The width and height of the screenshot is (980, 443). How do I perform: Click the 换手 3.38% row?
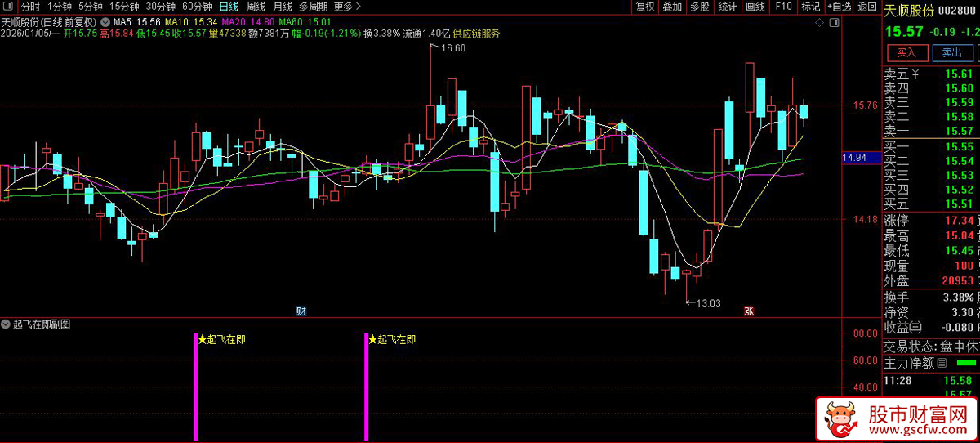(x=930, y=297)
